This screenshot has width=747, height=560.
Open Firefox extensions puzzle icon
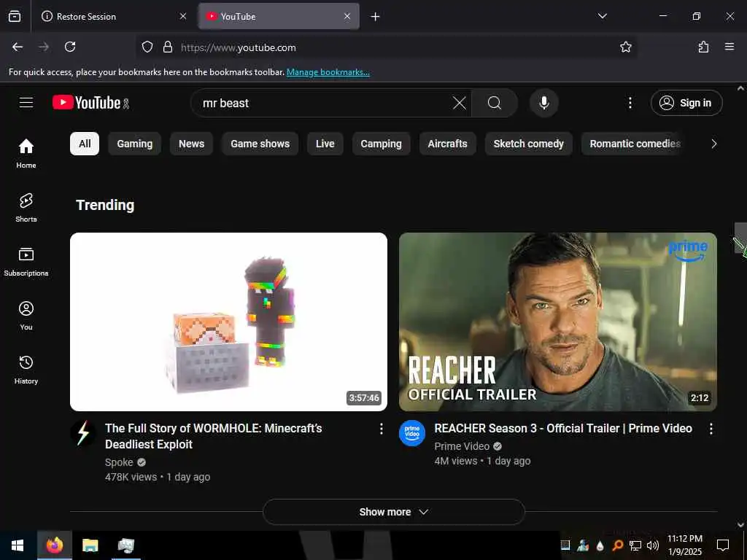tap(704, 47)
